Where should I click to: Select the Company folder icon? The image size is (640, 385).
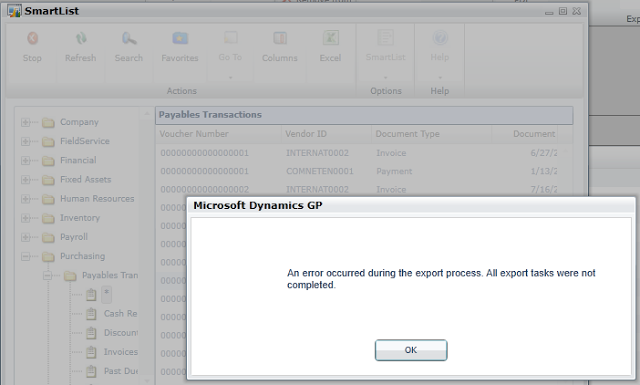[48, 122]
